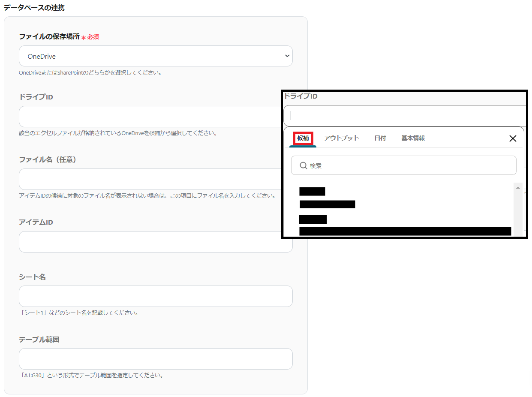Click into the テーブル範囲 field
This screenshot has height=397, width=532.
coord(156,359)
